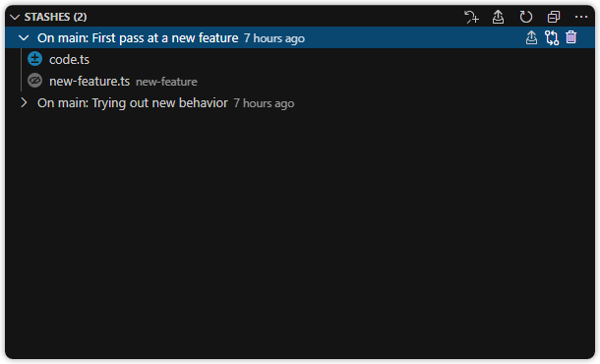Apply the 'First pass at a new feature' stash
600x364 pixels.
531,38
